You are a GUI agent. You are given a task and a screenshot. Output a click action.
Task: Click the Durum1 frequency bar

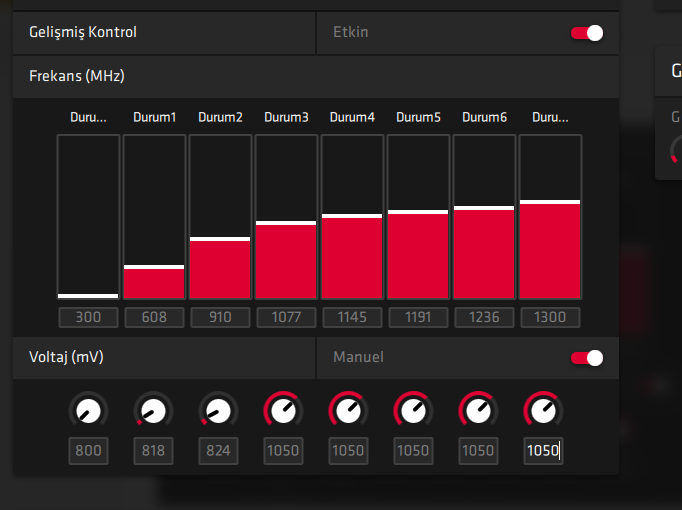154,217
